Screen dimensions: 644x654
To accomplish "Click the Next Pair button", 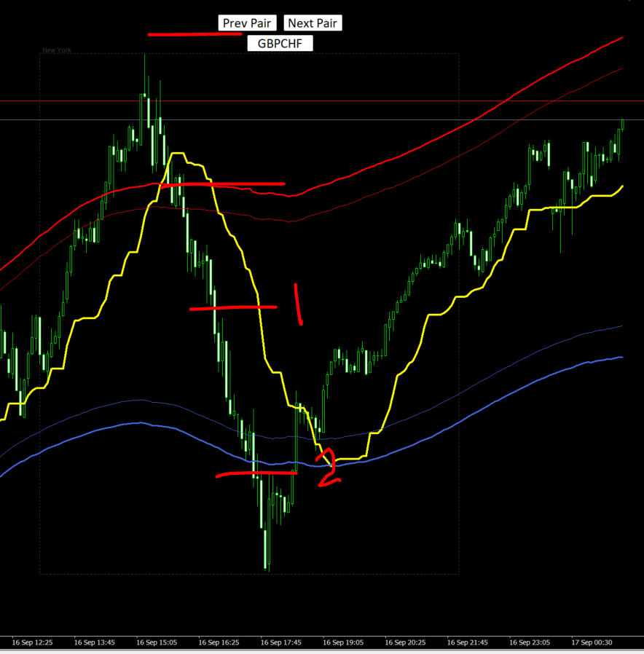I will [x=313, y=23].
